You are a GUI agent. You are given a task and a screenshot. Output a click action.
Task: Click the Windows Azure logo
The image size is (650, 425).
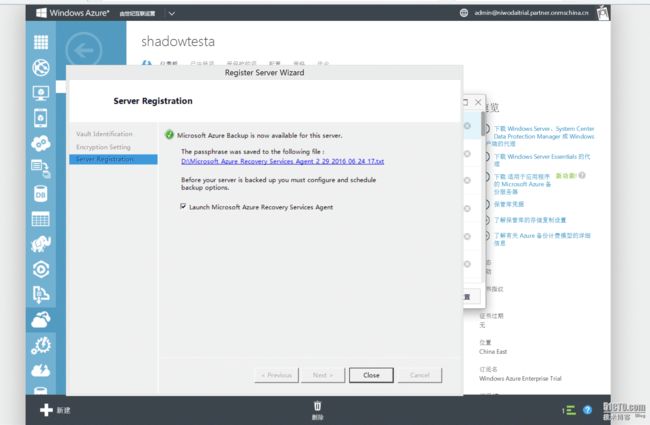pyautogui.click(x=73, y=13)
